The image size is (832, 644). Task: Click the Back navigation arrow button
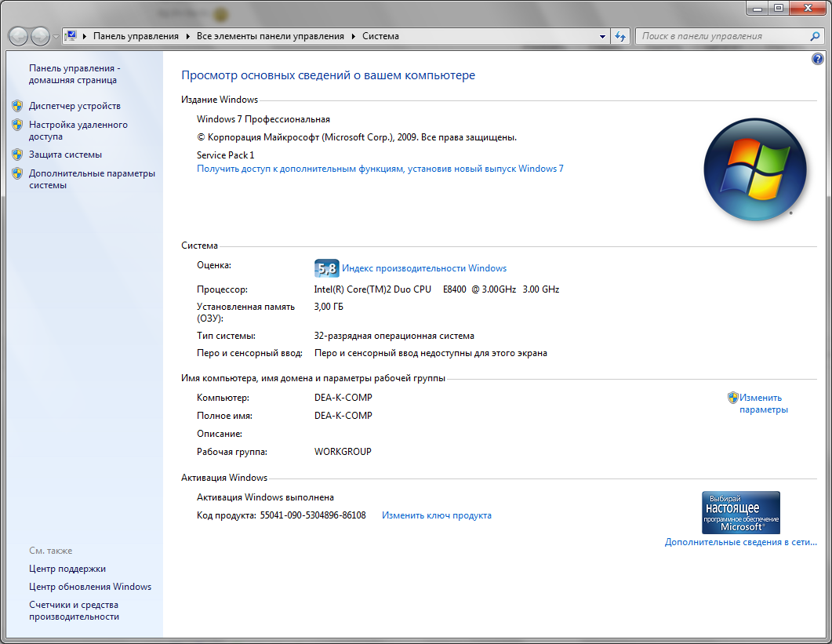[18, 36]
